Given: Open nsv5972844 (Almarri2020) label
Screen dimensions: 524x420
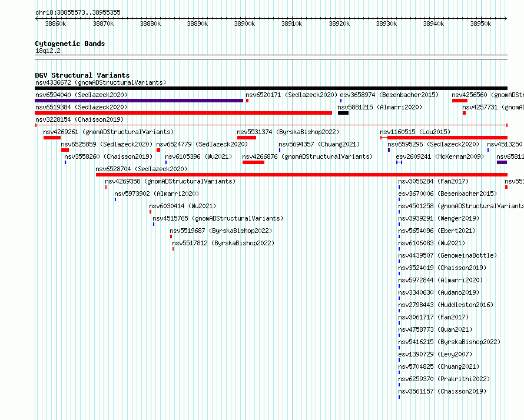Looking at the screenshot, I should point(440,280).
